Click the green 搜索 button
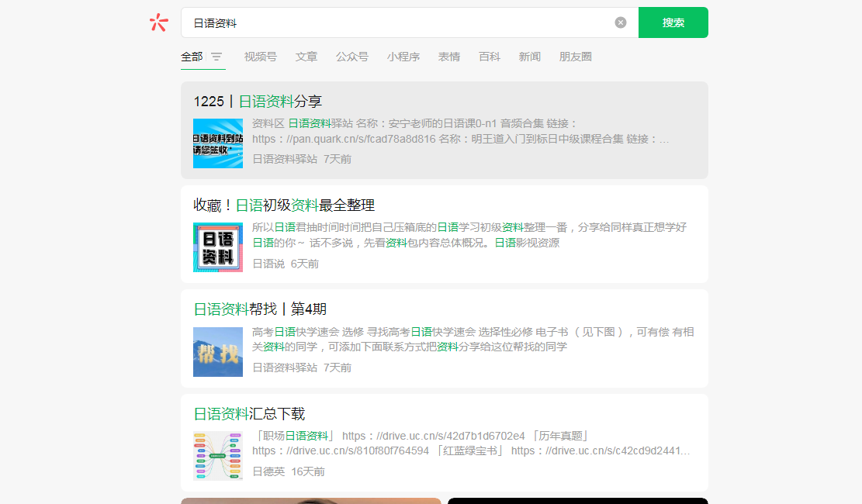Screen dimensions: 862x504 pos(672,22)
